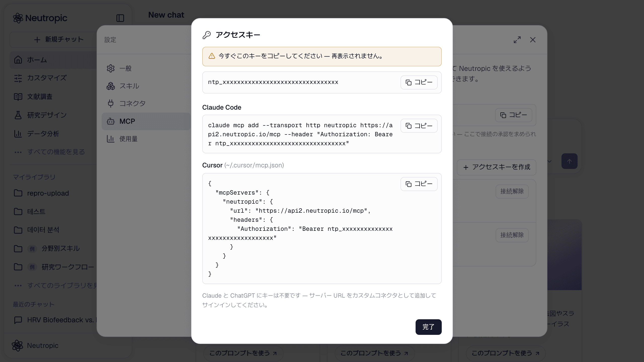Copy the Claude Code command
Viewport: 644px width, 362px height.
(419, 126)
